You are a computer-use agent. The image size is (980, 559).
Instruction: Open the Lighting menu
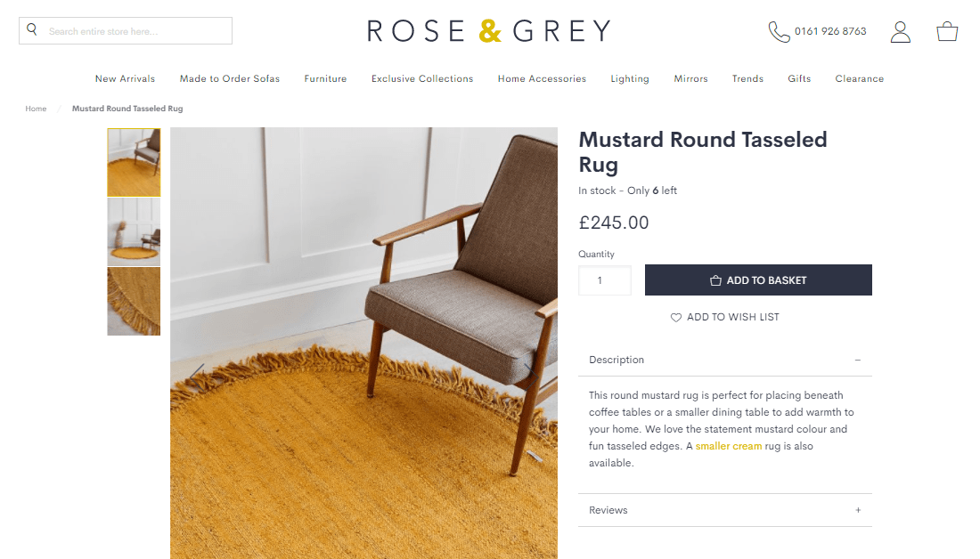click(630, 78)
